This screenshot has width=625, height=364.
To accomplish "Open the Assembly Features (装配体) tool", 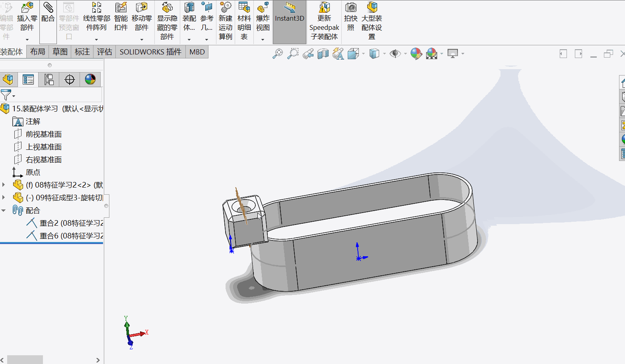I will (189, 17).
